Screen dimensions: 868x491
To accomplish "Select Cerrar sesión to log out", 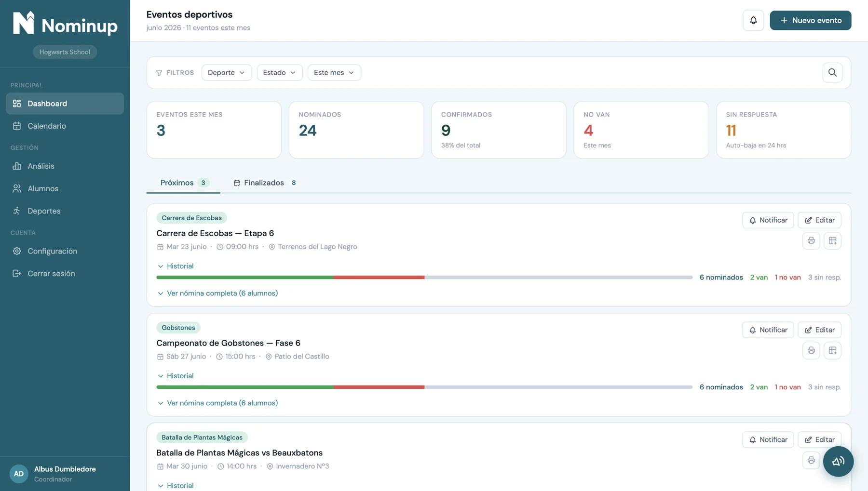I will (65, 274).
